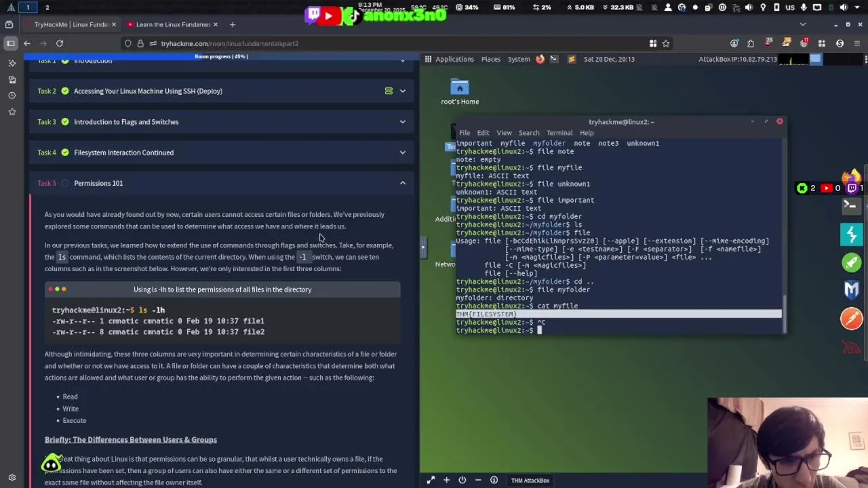Open the AttackBox Places menu
Viewport: 868px width, 488px height.
pos(491,59)
